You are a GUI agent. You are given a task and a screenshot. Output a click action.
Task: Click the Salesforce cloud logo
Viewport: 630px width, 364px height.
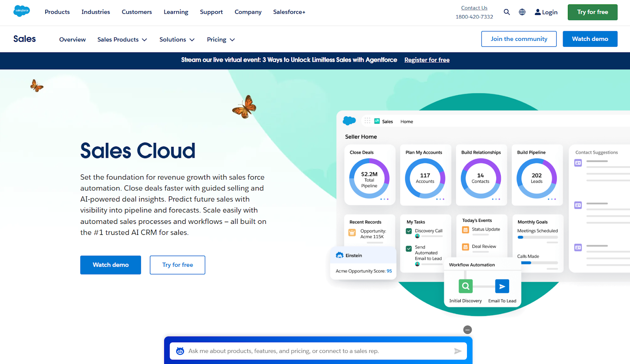tap(22, 11)
